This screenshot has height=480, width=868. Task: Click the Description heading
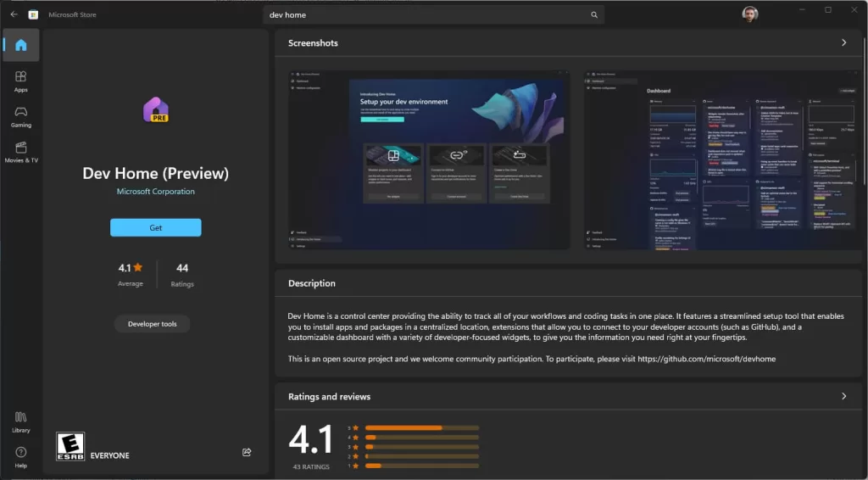tap(312, 283)
